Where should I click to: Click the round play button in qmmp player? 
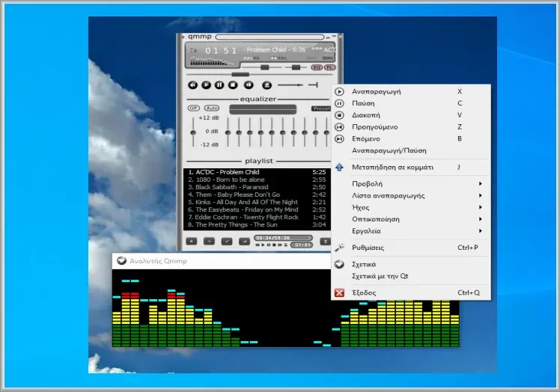coord(206,85)
